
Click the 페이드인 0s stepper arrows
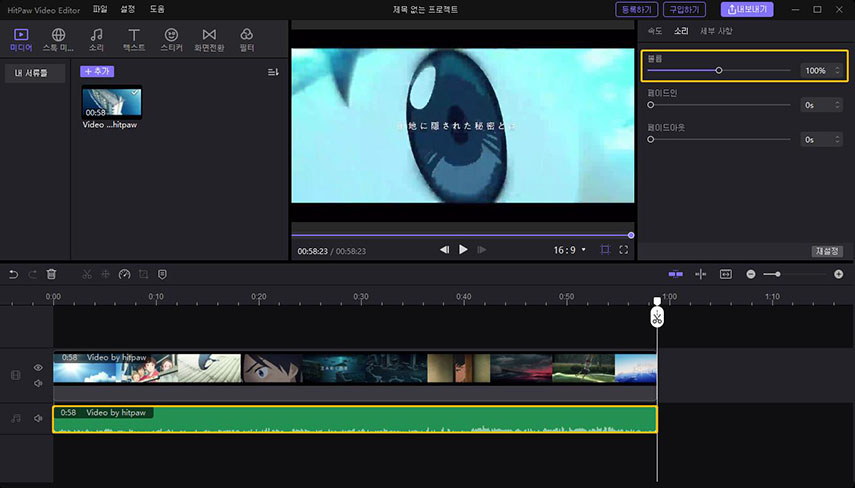(x=838, y=105)
